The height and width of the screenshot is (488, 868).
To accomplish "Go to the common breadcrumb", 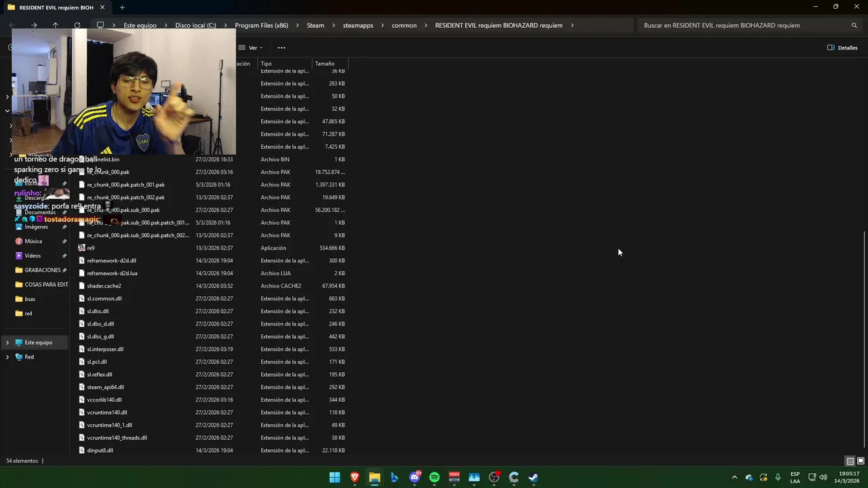I will tap(404, 25).
